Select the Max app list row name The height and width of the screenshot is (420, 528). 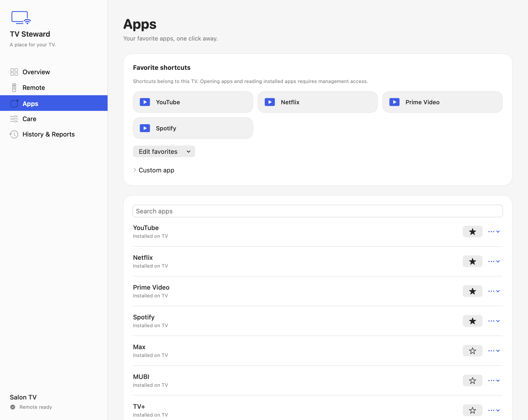click(x=139, y=347)
